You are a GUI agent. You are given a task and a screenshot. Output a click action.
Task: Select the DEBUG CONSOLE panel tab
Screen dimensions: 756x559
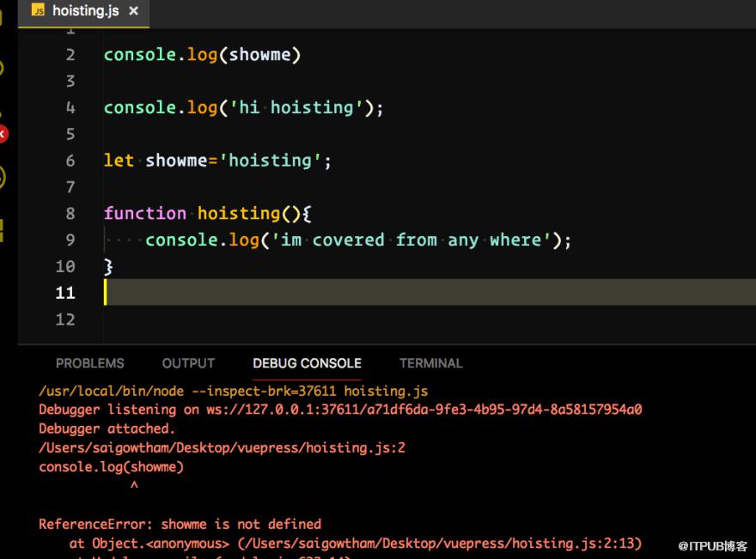coord(308,363)
